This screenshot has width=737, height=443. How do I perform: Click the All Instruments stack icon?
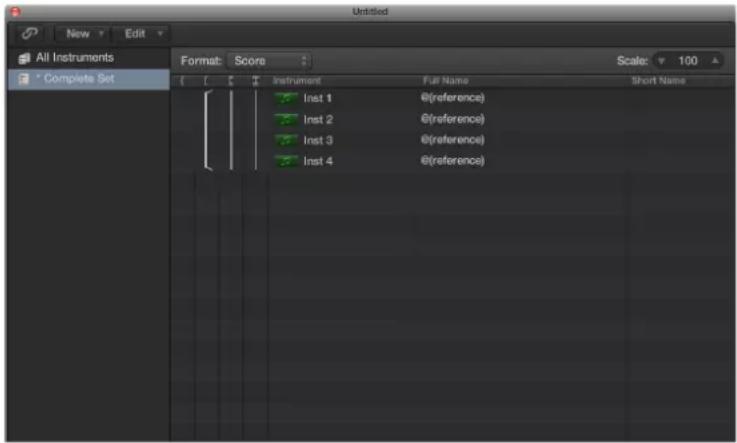point(24,58)
